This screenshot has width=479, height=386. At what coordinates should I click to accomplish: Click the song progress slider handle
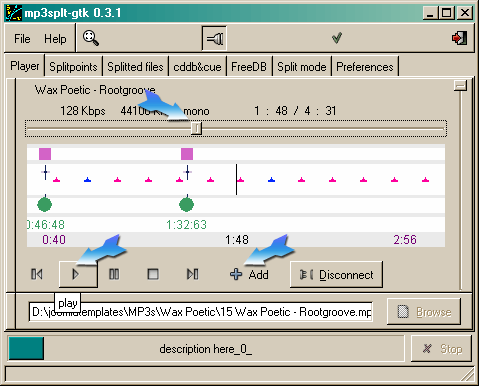click(x=196, y=128)
